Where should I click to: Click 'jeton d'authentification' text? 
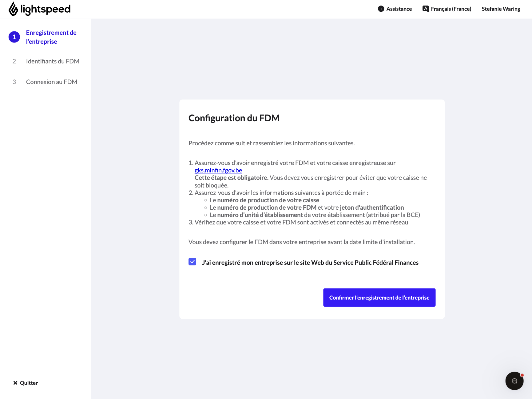pyautogui.click(x=372, y=208)
